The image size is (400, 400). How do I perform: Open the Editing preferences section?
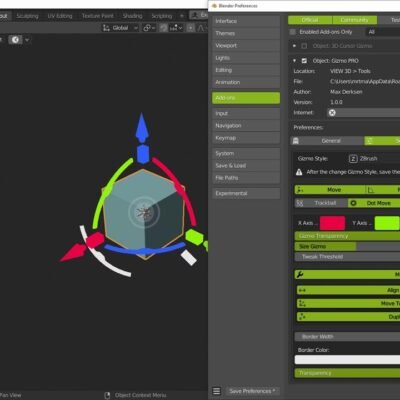[246, 70]
